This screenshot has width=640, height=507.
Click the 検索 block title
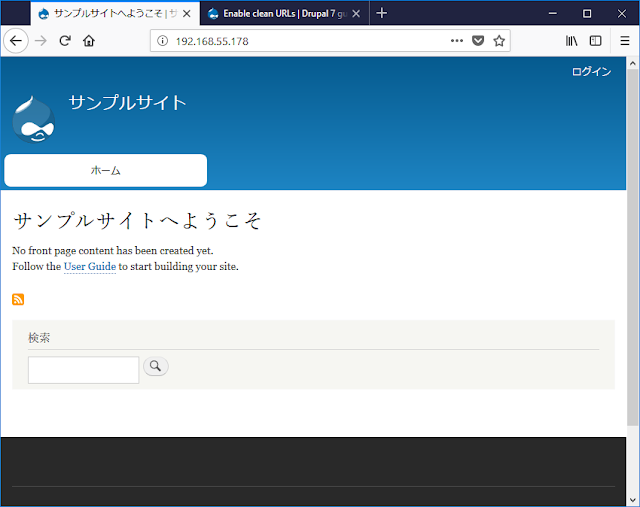pos(39,338)
